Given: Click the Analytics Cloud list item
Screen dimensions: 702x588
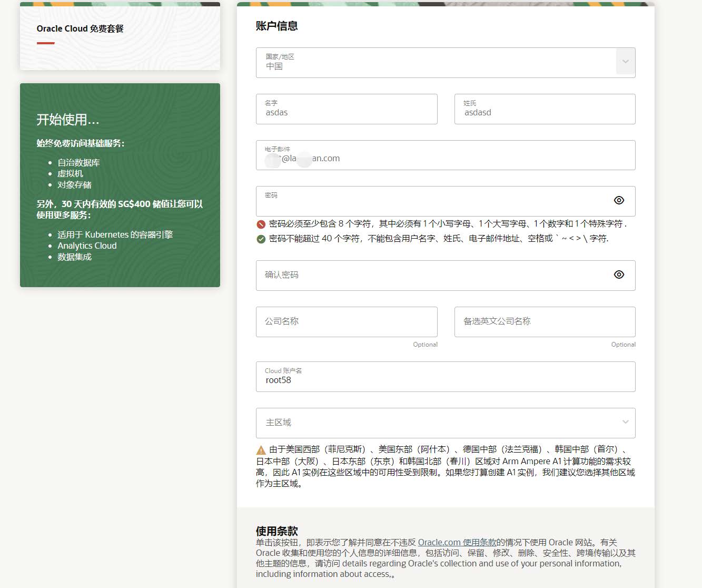Looking at the screenshot, I should click(x=87, y=246).
